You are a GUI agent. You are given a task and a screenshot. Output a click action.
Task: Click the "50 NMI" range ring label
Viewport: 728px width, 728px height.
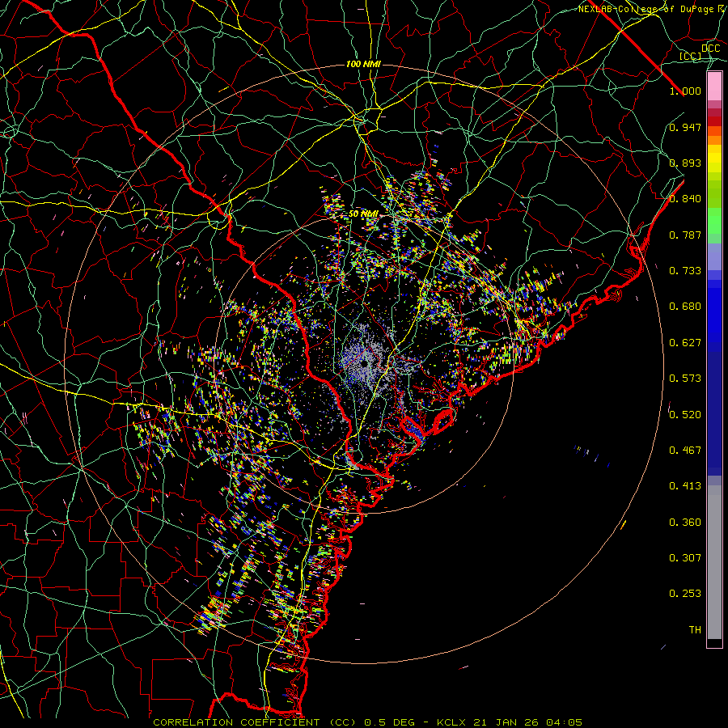click(x=363, y=214)
